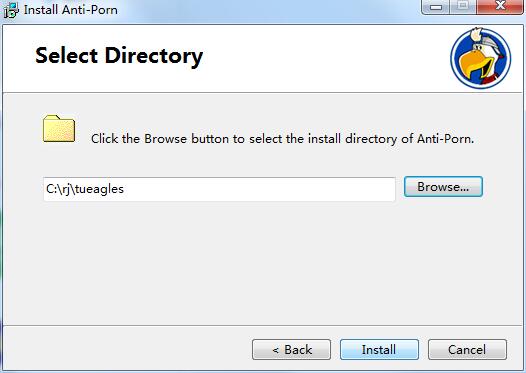Close the installer with the red X
This screenshot has height=373, width=526.
point(500,7)
